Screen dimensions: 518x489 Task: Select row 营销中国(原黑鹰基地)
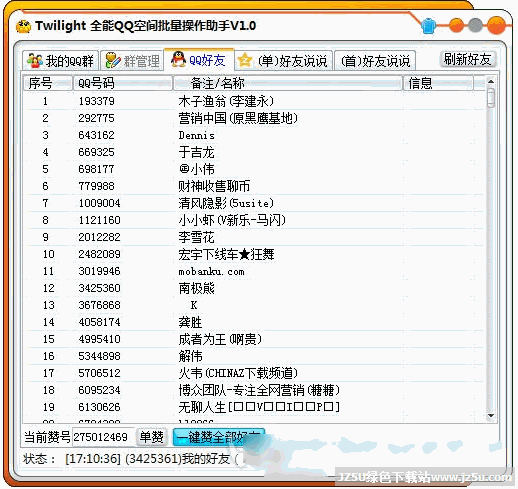[x=254, y=118]
